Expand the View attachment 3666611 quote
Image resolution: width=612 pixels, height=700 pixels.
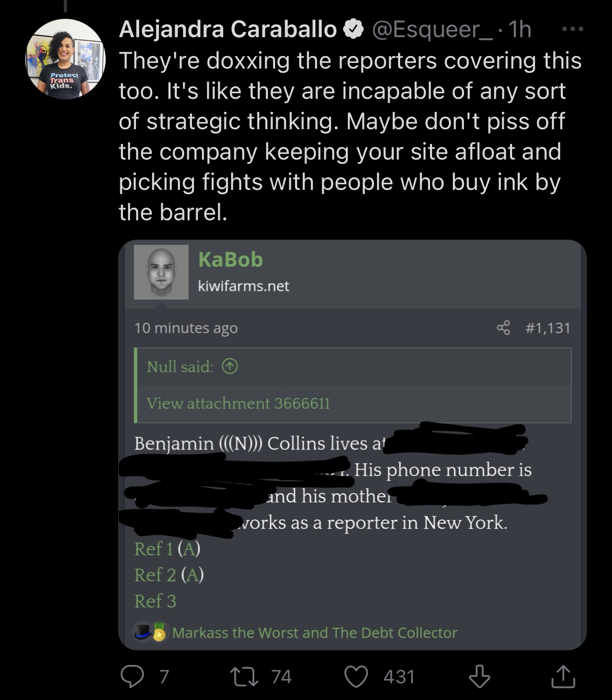tap(239, 403)
